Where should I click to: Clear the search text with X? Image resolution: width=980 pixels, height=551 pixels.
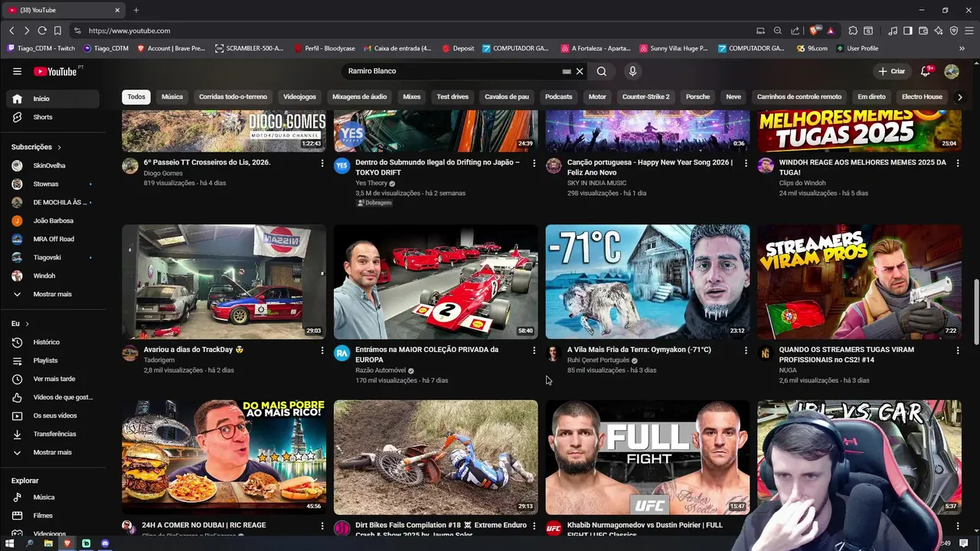tap(580, 71)
